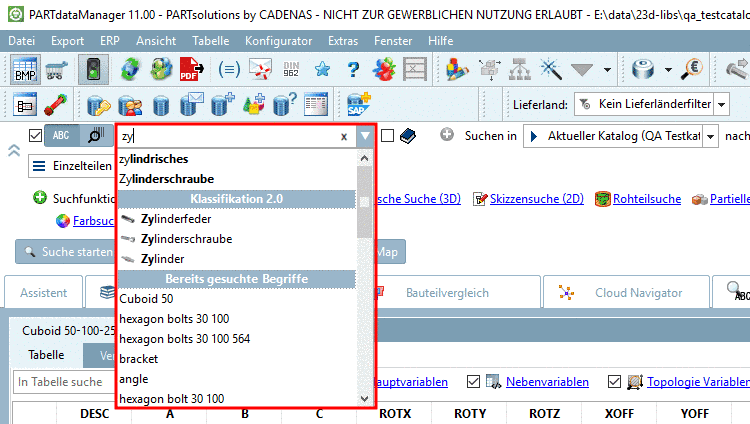Select Zylinderfeder classification suggestion
The image size is (750, 424).
tap(237, 219)
